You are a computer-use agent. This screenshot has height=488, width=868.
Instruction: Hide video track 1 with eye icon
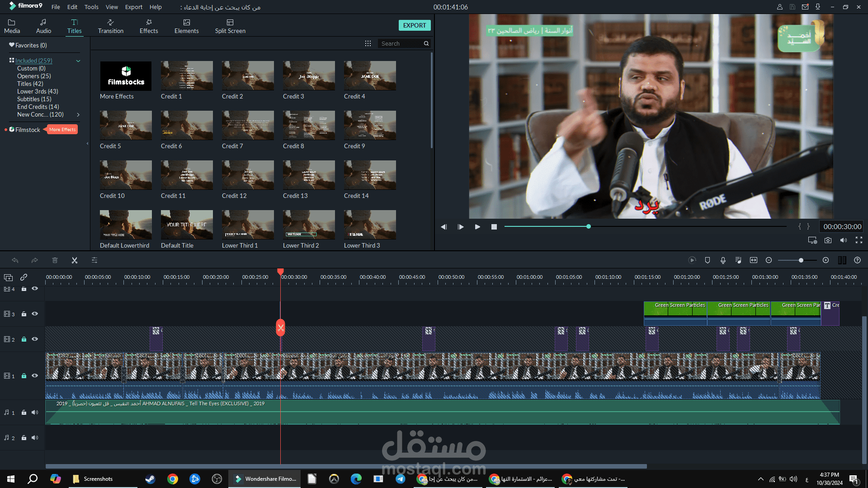coord(35,376)
